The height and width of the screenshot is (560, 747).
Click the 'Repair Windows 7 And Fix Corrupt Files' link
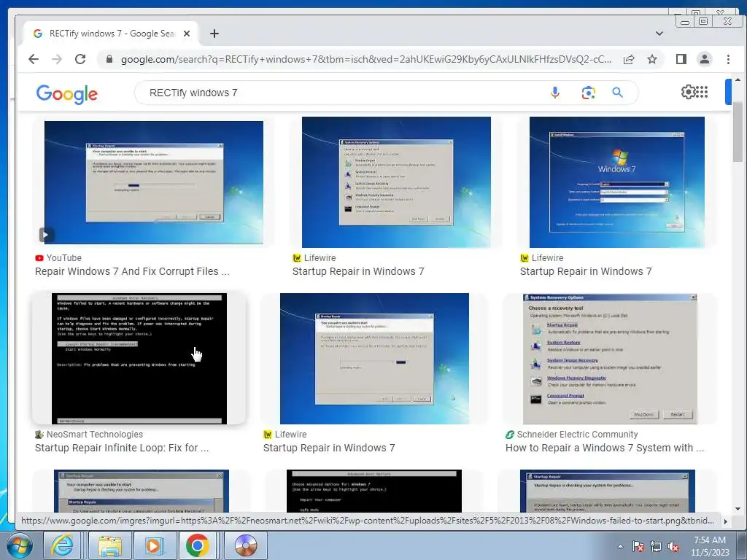click(132, 271)
